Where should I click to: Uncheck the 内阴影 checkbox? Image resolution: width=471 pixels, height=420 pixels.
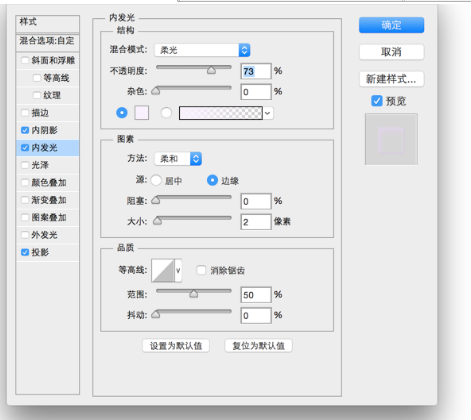(25, 130)
